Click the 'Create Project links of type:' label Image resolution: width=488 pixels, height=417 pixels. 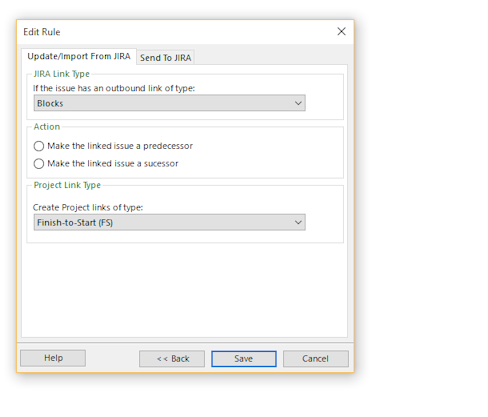point(88,208)
